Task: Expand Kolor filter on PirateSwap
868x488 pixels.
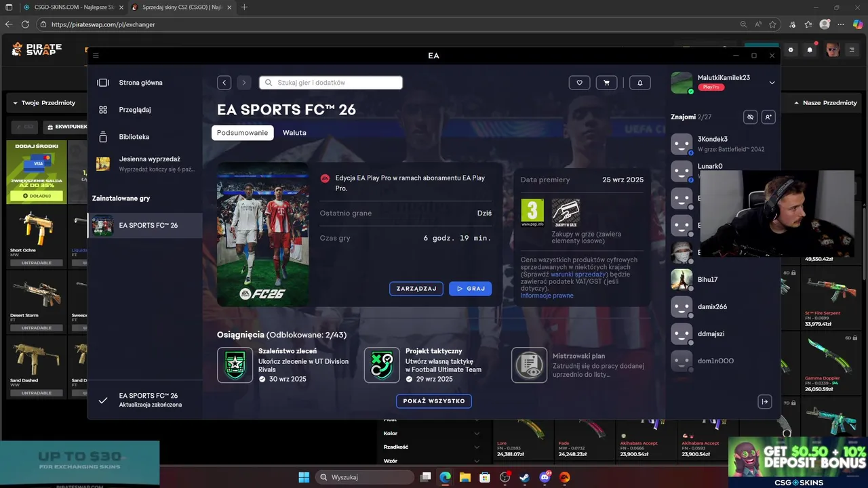Action: 431,434
